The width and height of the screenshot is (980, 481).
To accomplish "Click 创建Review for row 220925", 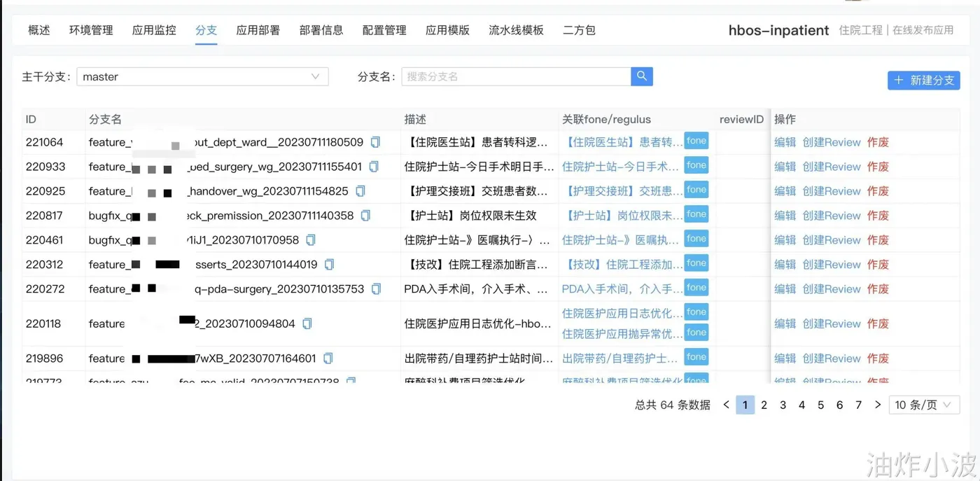I will pos(832,191).
